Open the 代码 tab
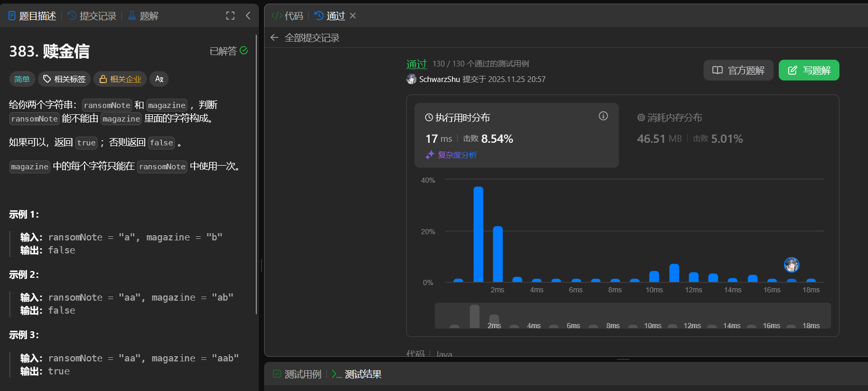The width and height of the screenshot is (868, 391). 287,16
